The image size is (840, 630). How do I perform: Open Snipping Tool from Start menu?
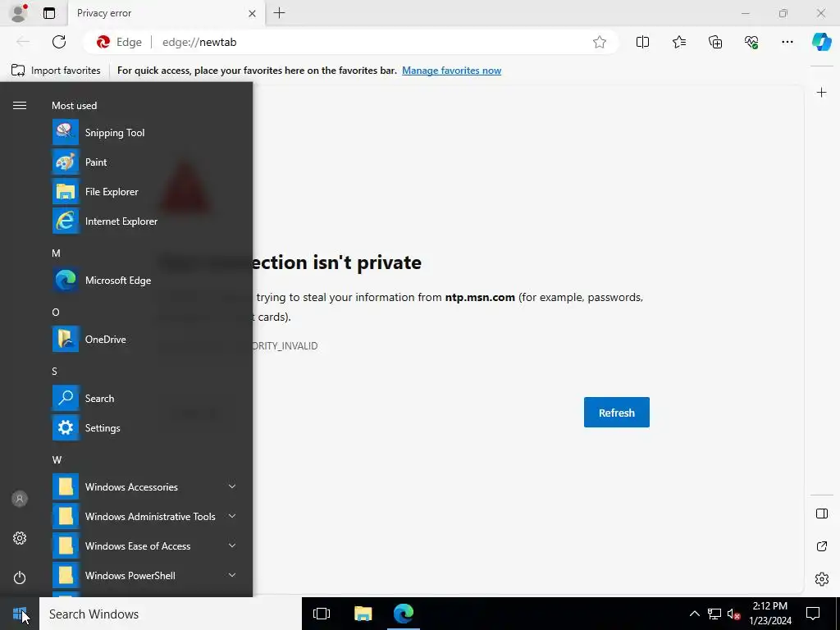pyautogui.click(x=144, y=132)
